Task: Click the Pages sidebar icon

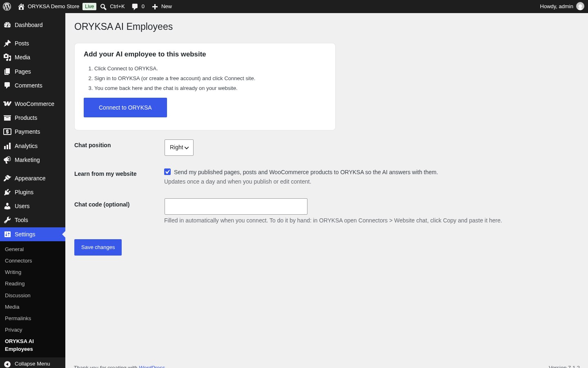Action: point(7,72)
